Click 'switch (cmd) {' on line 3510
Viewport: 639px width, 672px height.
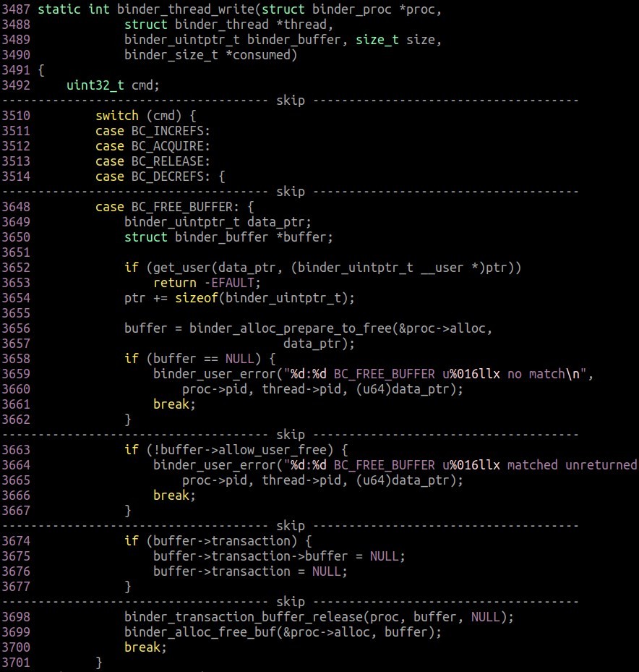coord(146,116)
